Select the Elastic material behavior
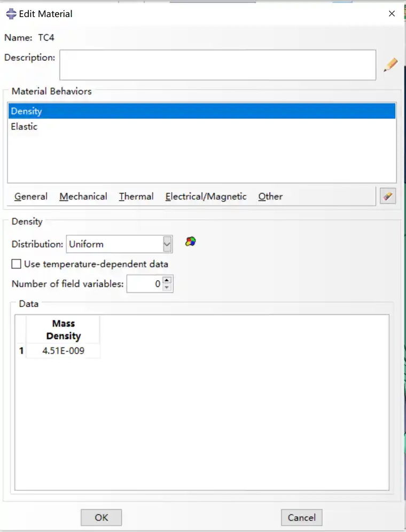Screen dimensions: 406x532 tap(202, 126)
